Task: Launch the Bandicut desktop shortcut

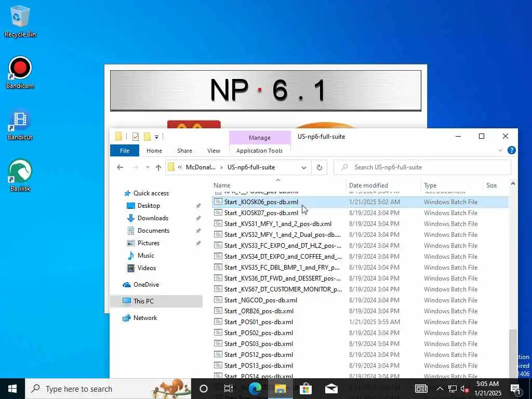Action: tap(20, 125)
